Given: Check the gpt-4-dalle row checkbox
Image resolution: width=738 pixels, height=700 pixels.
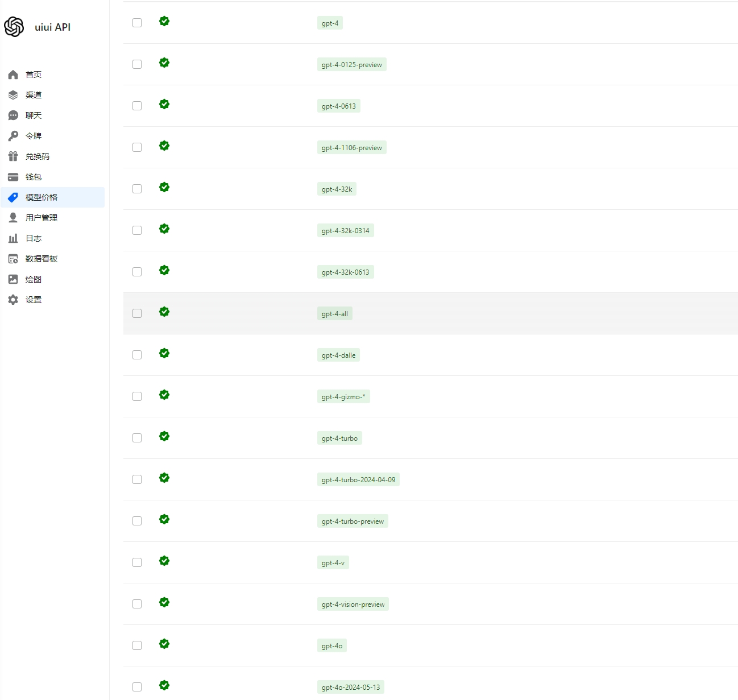Looking at the screenshot, I should [137, 355].
